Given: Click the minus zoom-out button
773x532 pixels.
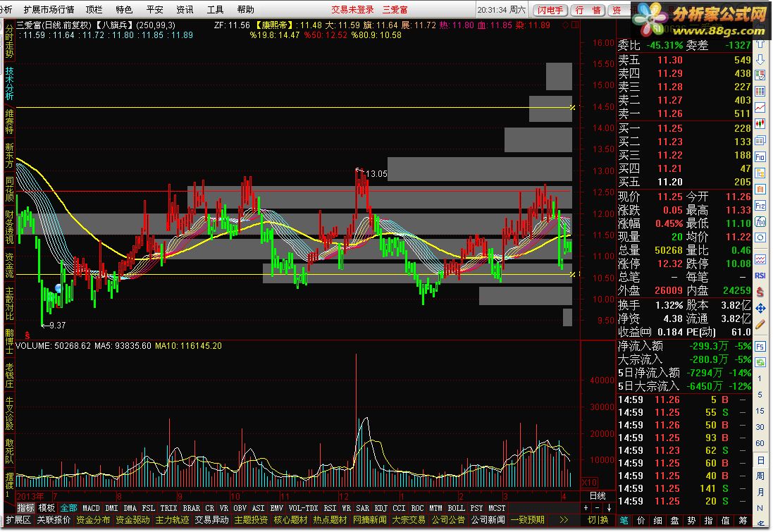Looking at the screenshot, I should coord(597,508).
